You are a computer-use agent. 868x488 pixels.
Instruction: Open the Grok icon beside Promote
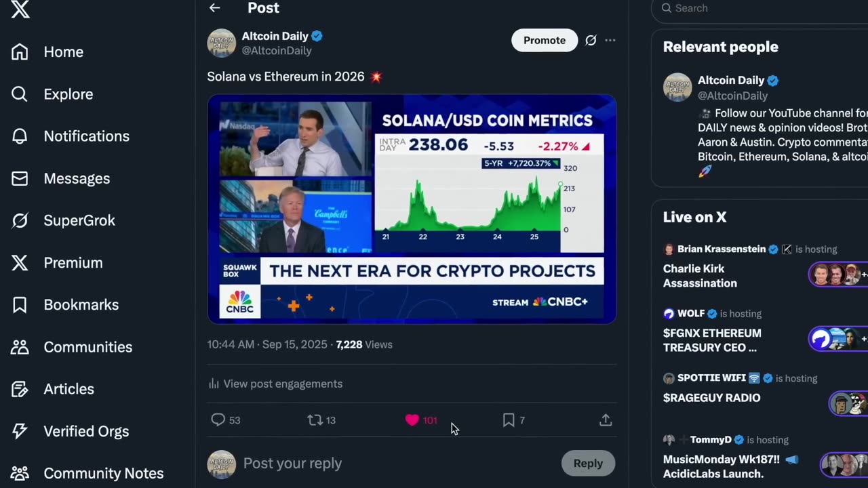click(591, 41)
